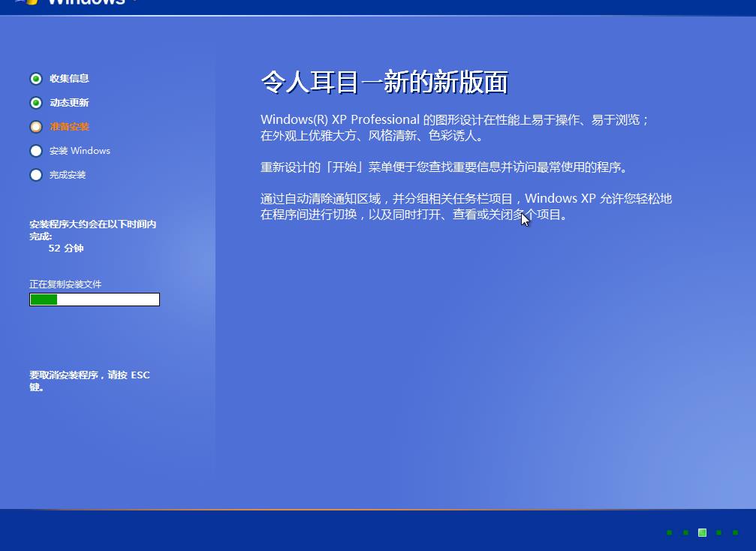Select the 收集信息 step label
This screenshot has width=756, height=551.
pos(69,79)
